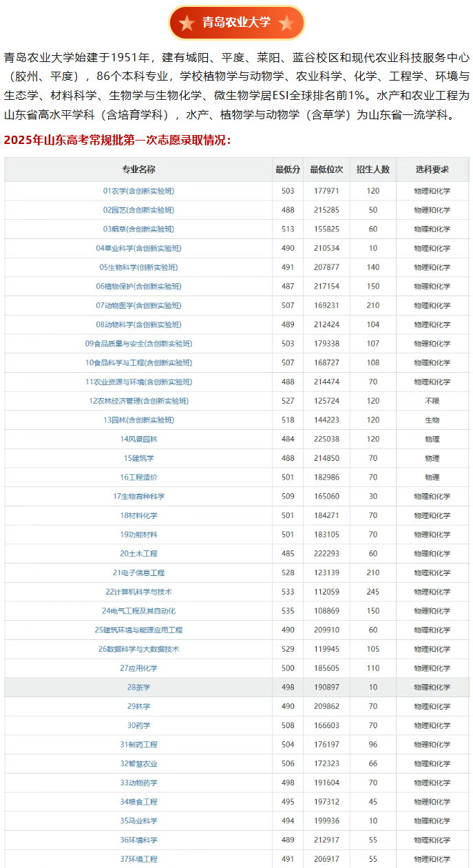473x868 pixels.
Task: Select the 12农林经济管理(含创新实验班) entry
Action: [138, 401]
